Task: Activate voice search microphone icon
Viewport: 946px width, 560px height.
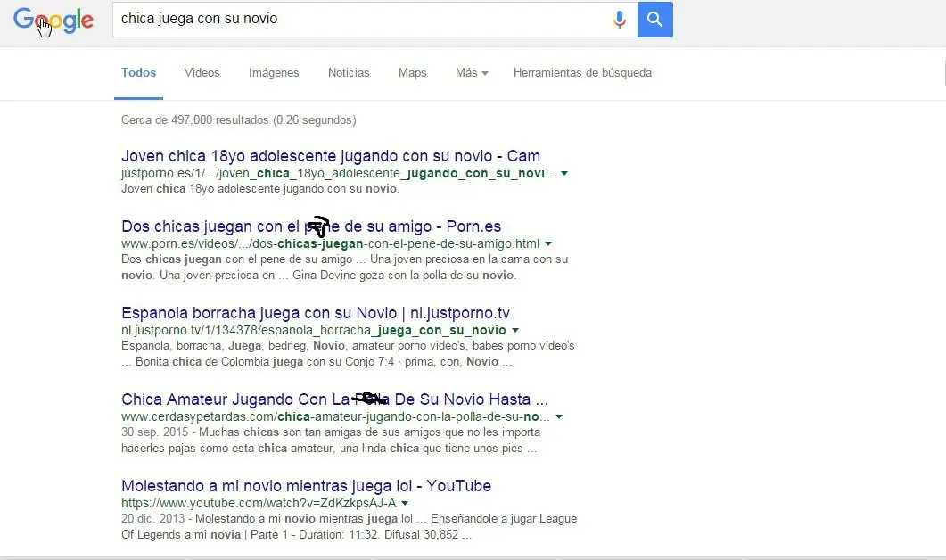Action: [619, 20]
